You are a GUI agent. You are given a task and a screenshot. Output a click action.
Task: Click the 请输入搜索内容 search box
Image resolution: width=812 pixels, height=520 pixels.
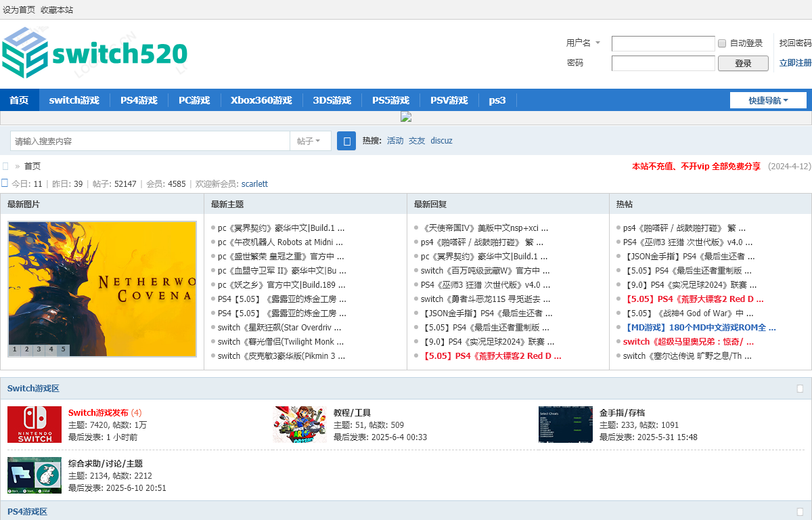(150, 141)
